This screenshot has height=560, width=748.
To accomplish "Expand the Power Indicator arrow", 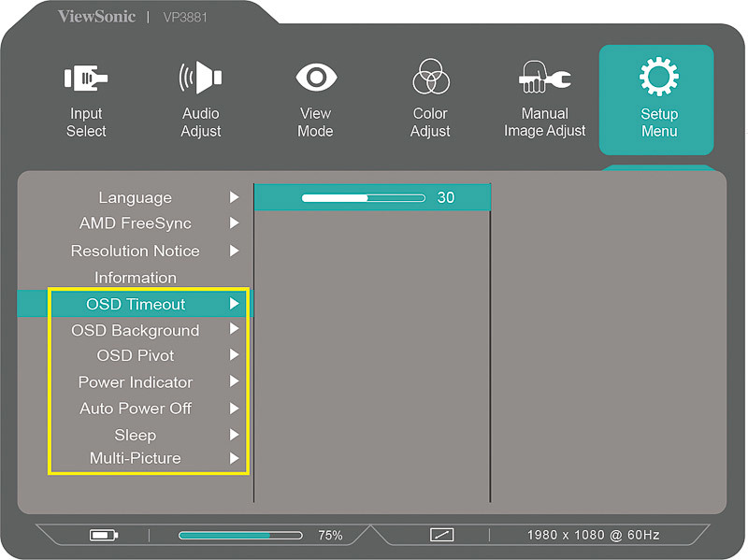I will click(x=234, y=381).
